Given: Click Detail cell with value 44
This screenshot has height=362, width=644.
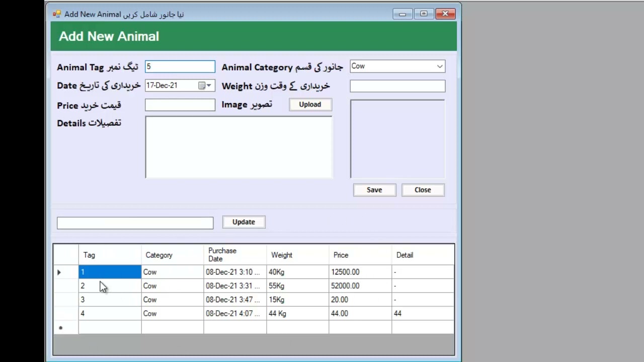Looking at the screenshot, I should (423, 313).
